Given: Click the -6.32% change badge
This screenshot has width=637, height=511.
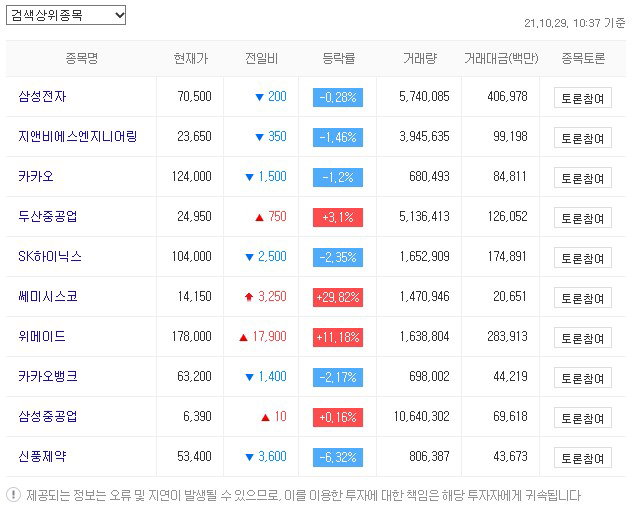Looking at the screenshot, I should (x=338, y=457).
